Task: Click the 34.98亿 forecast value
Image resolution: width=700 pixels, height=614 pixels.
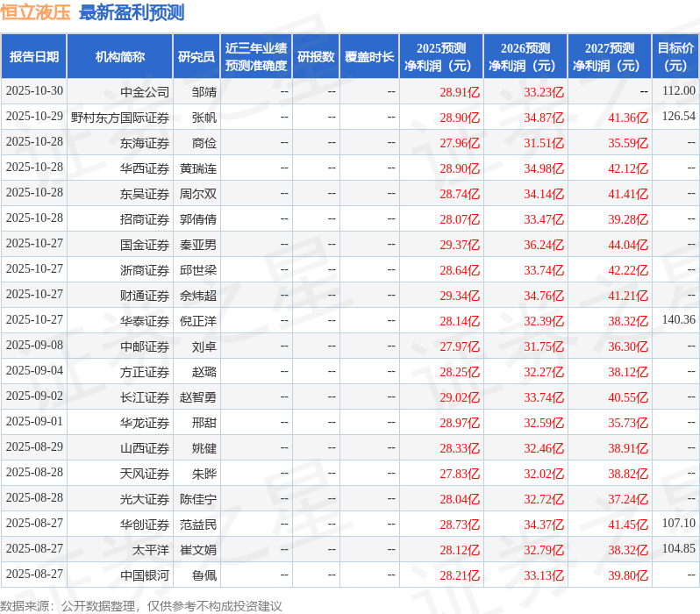Action: (x=544, y=168)
